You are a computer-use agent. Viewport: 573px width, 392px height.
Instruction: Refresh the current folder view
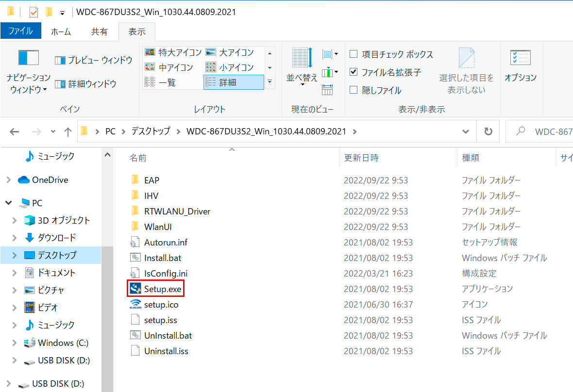pos(488,131)
